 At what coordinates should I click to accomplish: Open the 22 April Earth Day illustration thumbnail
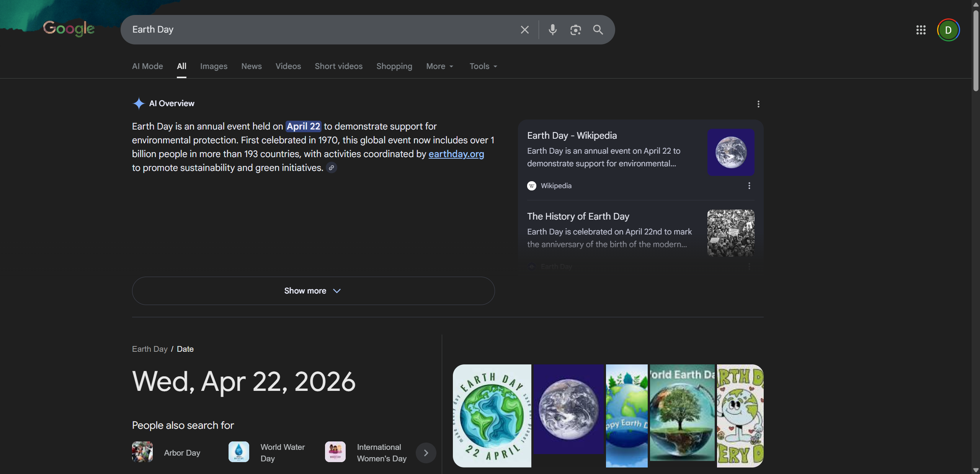tap(492, 415)
